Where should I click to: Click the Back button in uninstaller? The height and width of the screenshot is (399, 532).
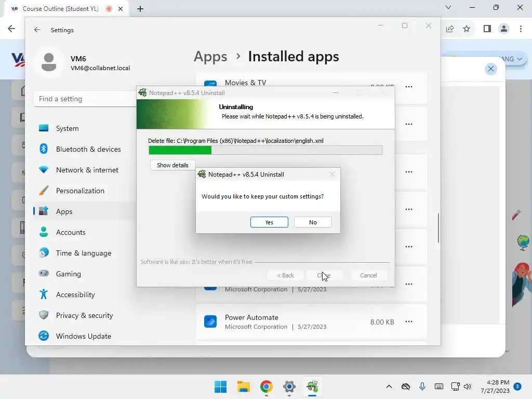pos(285,275)
